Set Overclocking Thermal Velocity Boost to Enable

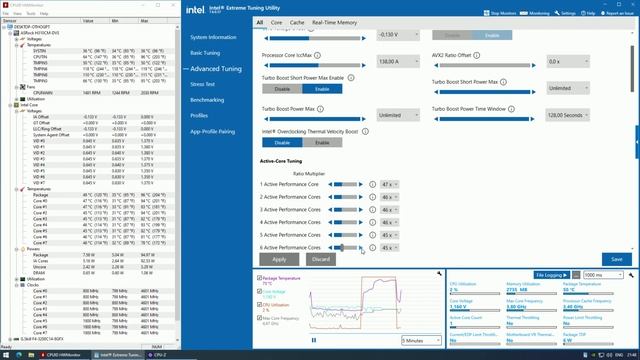point(322,142)
